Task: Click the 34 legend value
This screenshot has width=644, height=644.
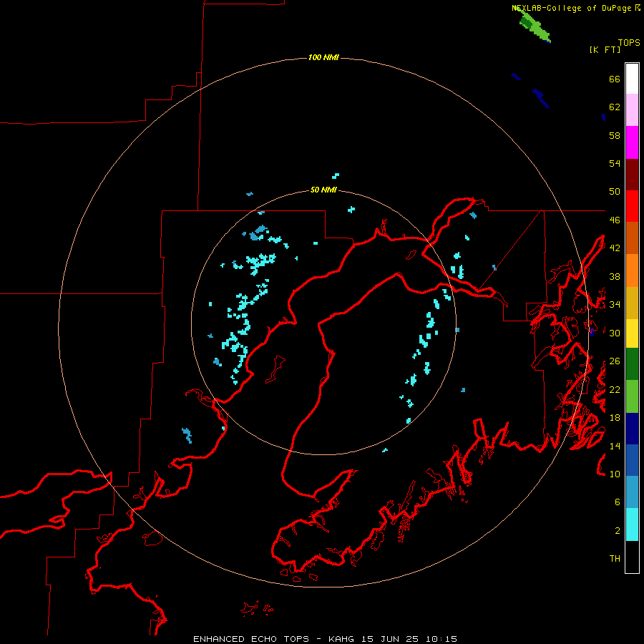Action: [x=615, y=304]
